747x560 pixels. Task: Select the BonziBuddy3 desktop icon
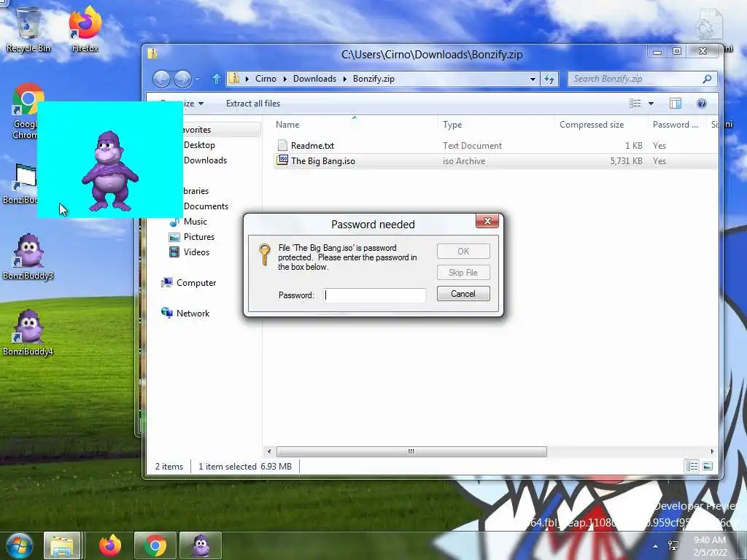click(28, 257)
